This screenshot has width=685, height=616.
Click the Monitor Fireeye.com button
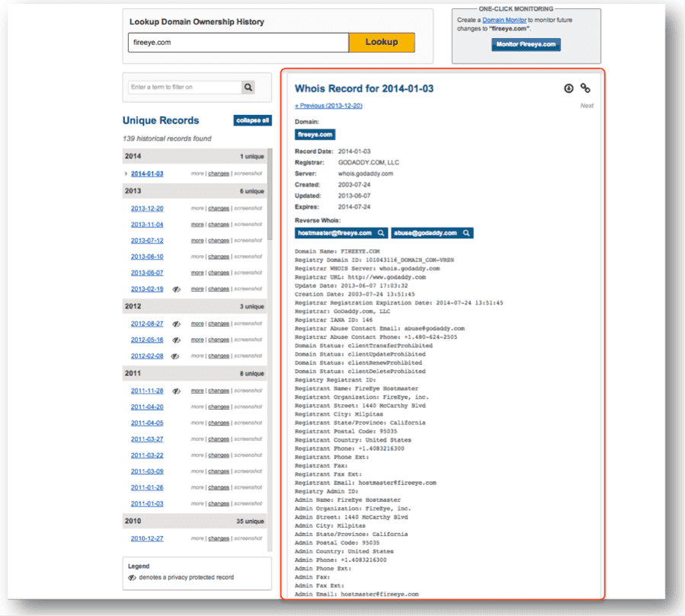[526, 44]
